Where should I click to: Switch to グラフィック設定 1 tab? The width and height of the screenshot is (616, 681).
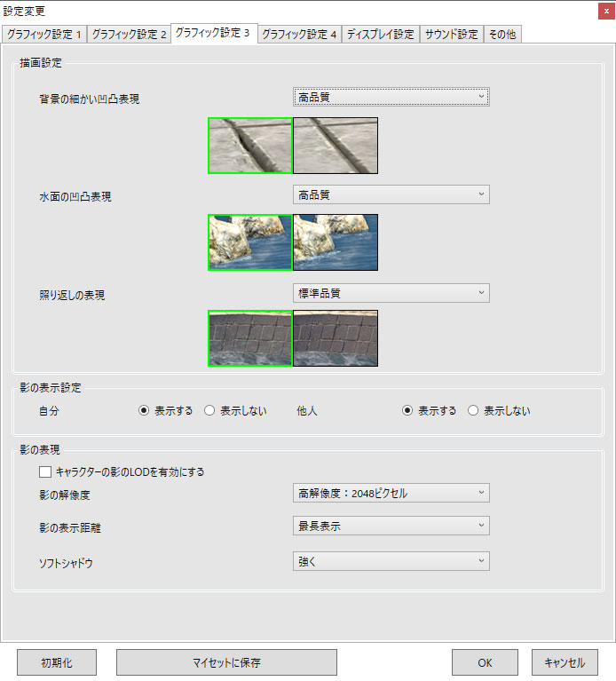pyautogui.click(x=44, y=35)
